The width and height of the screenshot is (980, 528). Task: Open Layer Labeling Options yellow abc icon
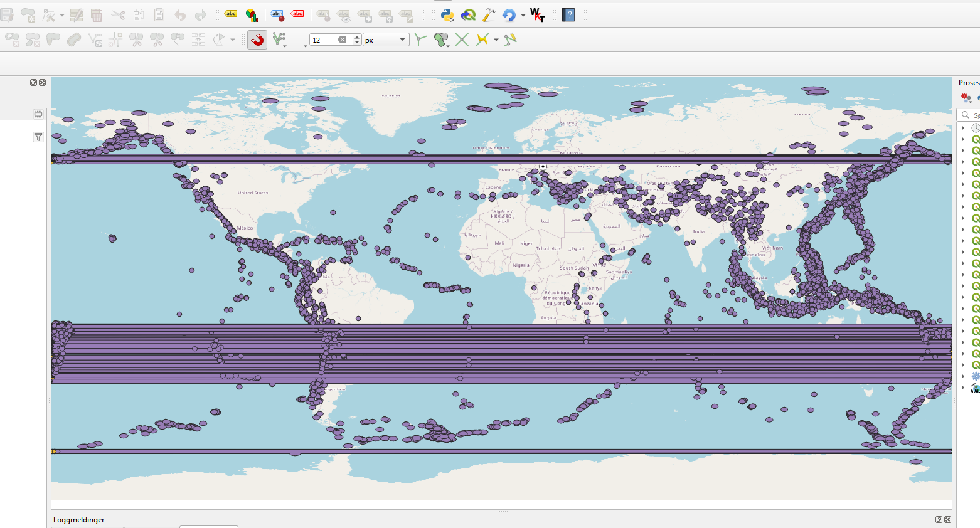(x=231, y=14)
